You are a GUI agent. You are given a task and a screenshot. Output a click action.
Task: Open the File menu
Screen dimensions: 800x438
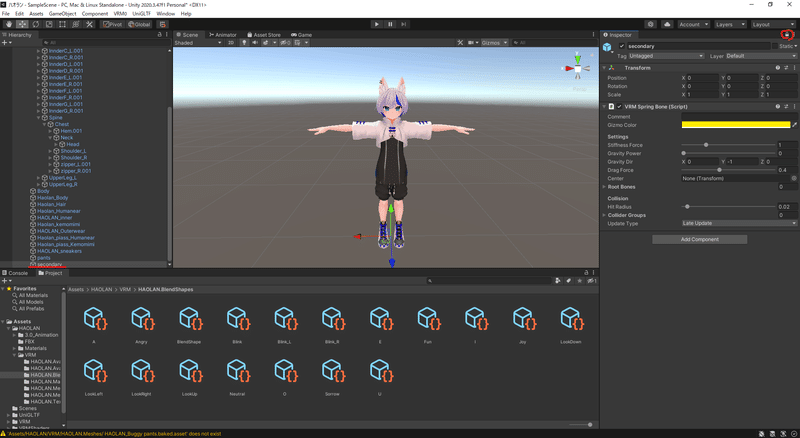(x=6, y=14)
